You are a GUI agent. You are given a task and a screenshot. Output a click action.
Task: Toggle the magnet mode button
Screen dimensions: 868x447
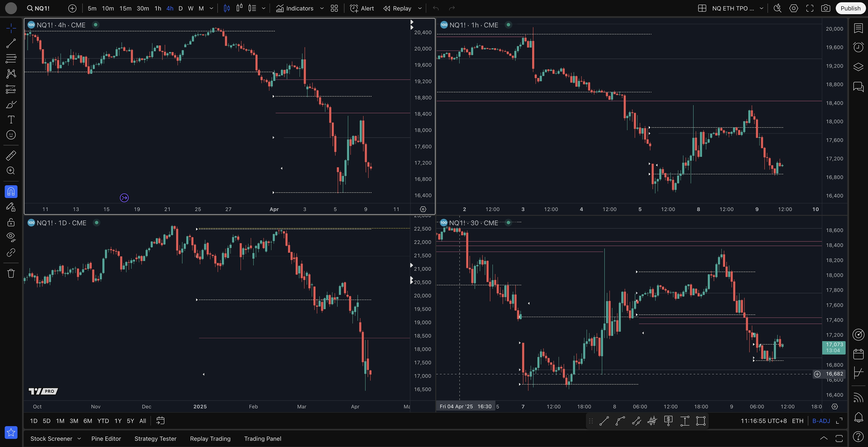(11, 192)
